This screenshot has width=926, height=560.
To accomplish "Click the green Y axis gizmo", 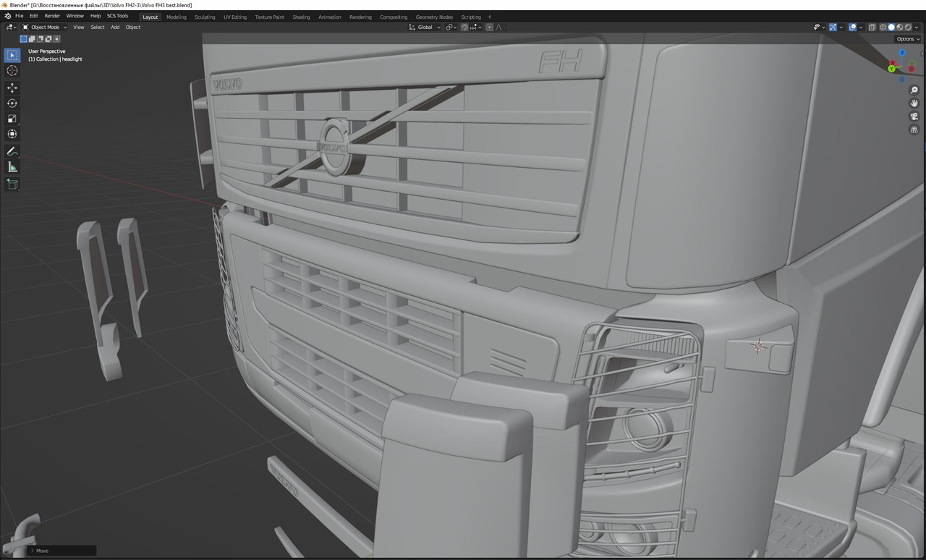I will 892,69.
